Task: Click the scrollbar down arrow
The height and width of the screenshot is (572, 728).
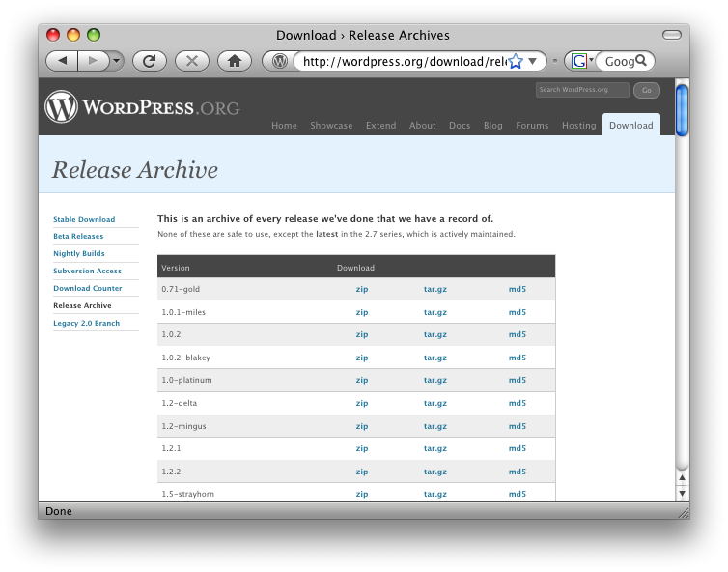Action: [x=682, y=493]
